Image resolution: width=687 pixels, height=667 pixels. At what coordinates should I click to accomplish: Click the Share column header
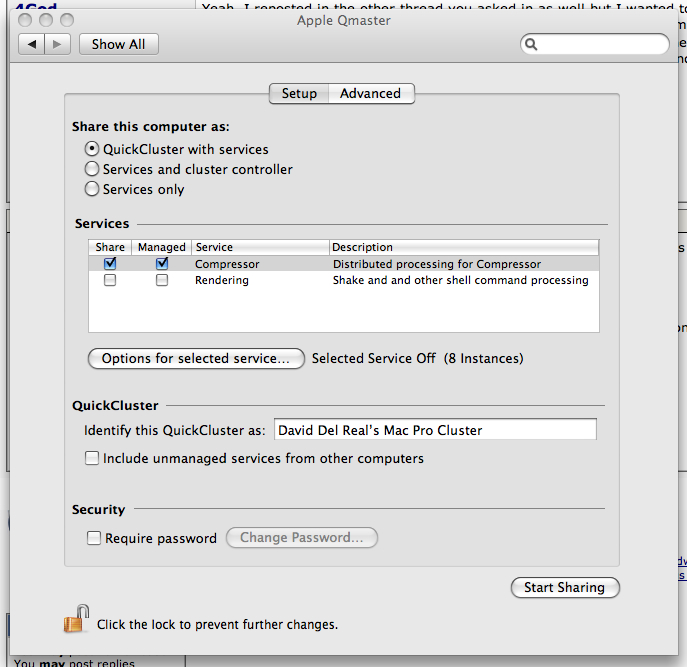pos(110,247)
